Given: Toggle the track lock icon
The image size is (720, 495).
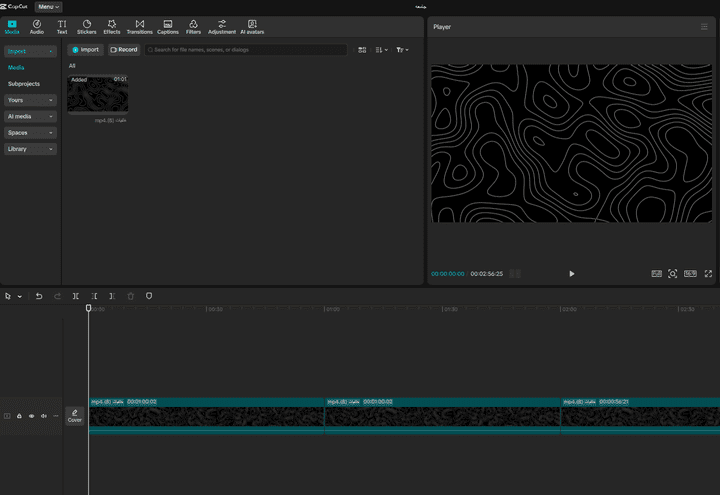Looking at the screenshot, I should (19, 416).
